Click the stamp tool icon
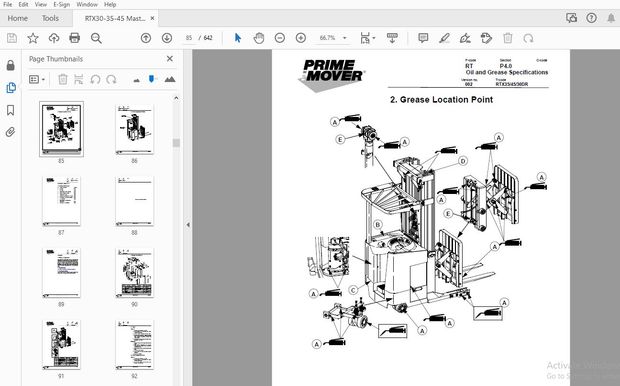The height and width of the screenshot is (386, 620). [486, 38]
